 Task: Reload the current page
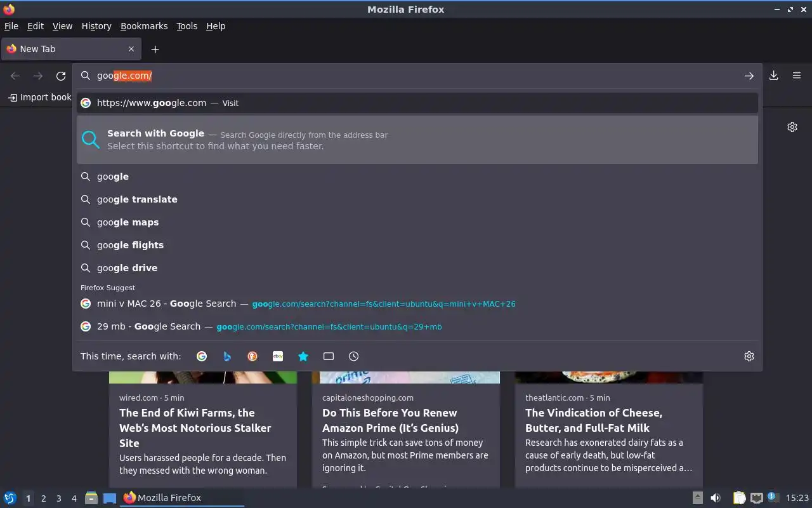point(61,76)
